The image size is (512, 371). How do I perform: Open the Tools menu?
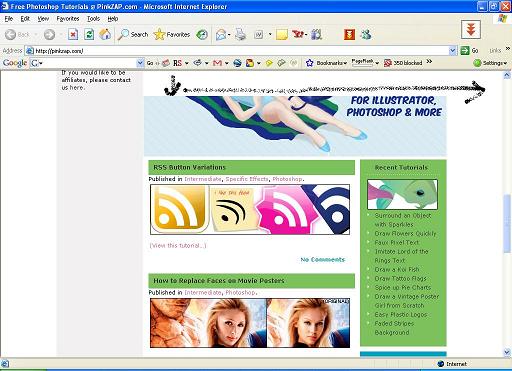[93, 19]
